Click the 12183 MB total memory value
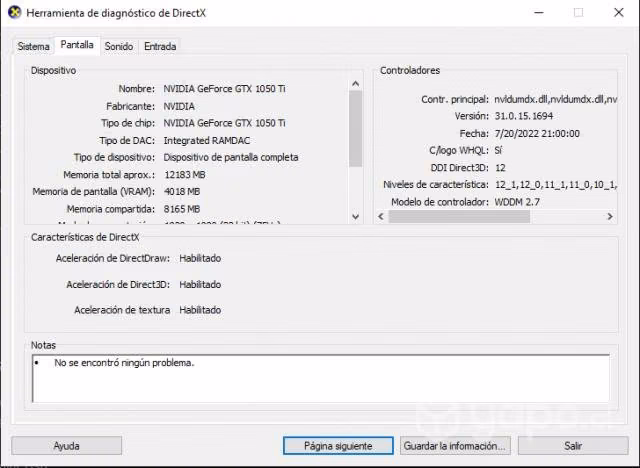 pos(184,175)
